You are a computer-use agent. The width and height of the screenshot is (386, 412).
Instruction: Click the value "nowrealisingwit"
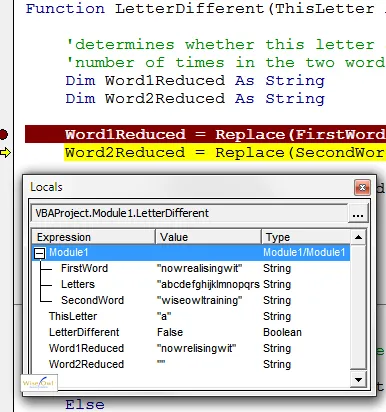tap(199, 268)
